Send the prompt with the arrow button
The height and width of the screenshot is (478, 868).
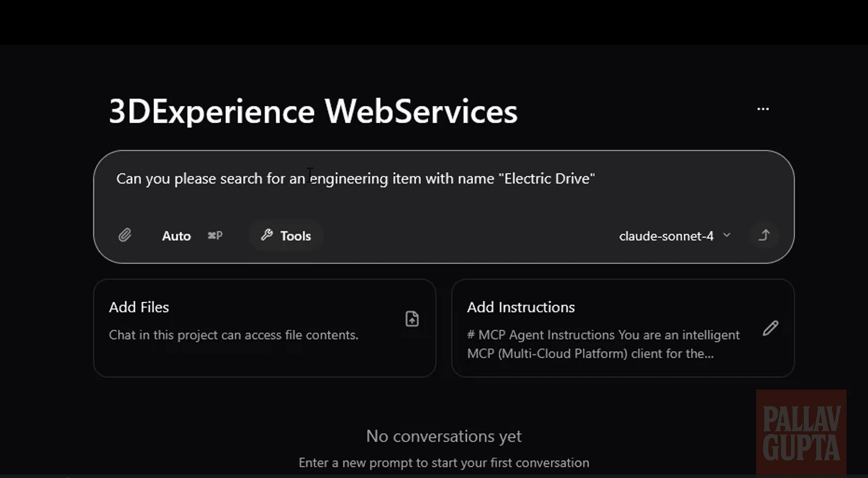[x=764, y=235]
